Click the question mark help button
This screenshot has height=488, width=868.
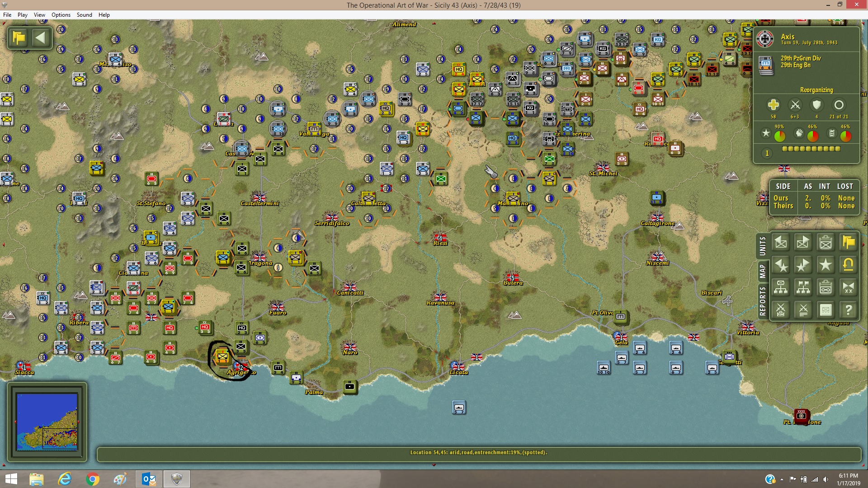pyautogui.click(x=848, y=310)
